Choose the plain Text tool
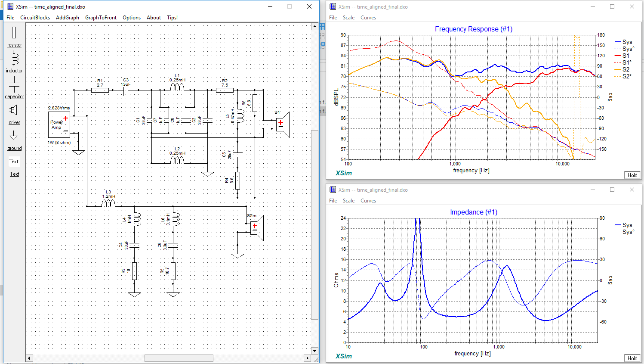644x364 pixels. [x=14, y=162]
